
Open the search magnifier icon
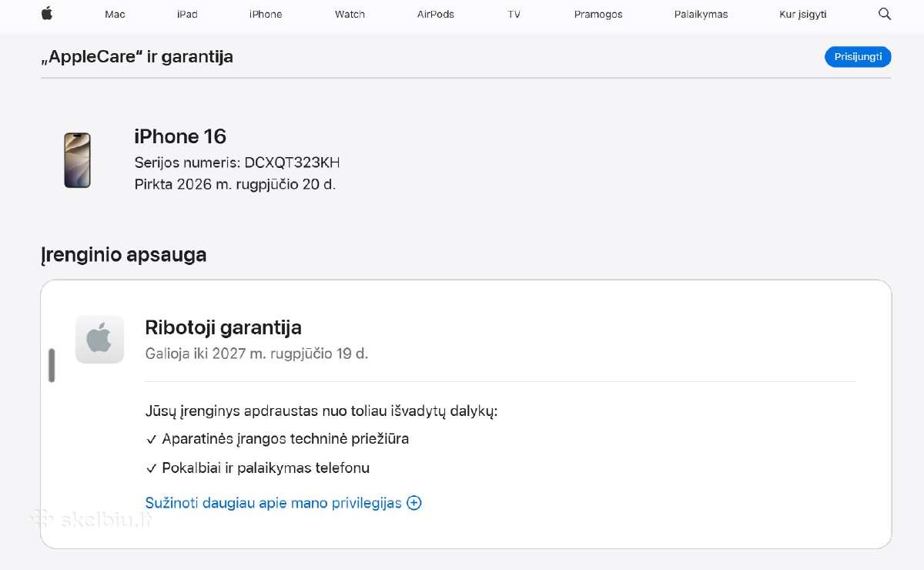(x=885, y=14)
